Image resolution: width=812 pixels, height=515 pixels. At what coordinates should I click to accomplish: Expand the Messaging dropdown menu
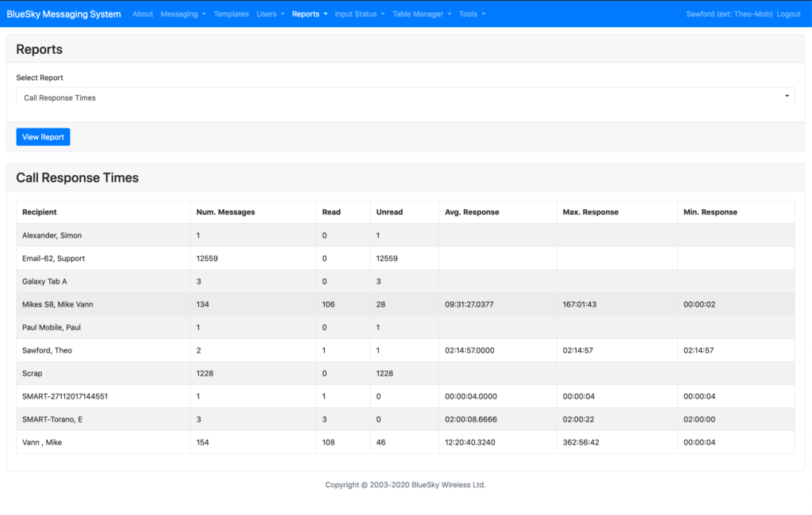pos(183,14)
